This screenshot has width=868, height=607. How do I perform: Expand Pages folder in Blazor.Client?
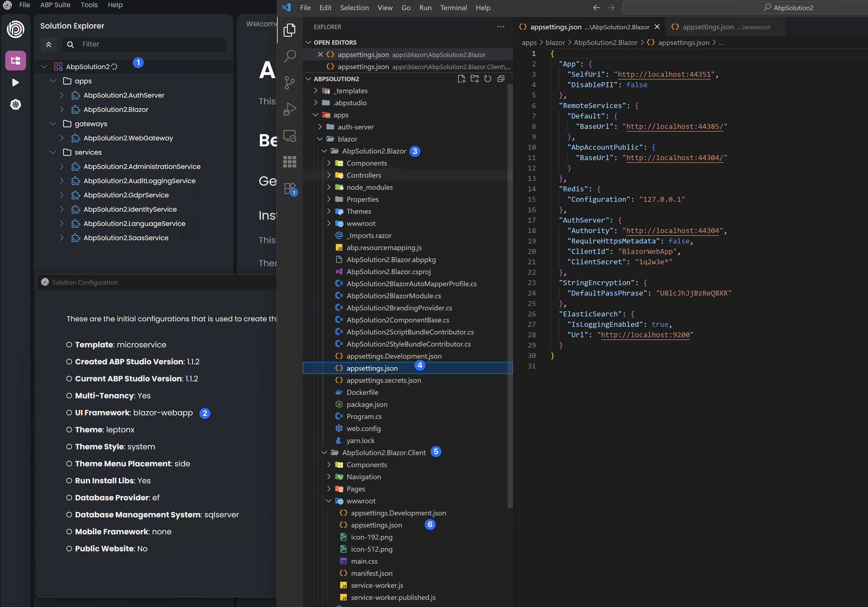click(x=329, y=489)
